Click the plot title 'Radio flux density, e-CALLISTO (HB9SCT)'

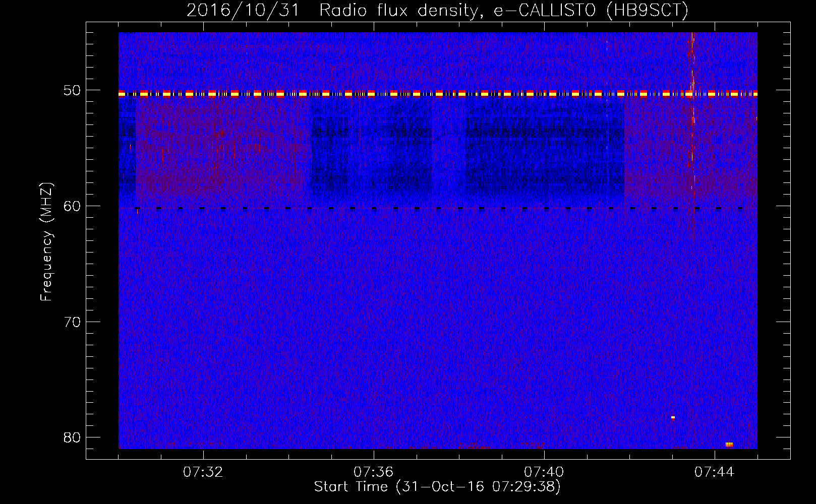(x=504, y=11)
